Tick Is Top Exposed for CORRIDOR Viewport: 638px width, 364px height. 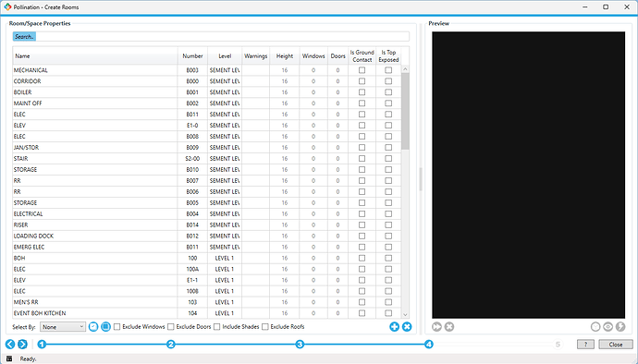(388, 81)
